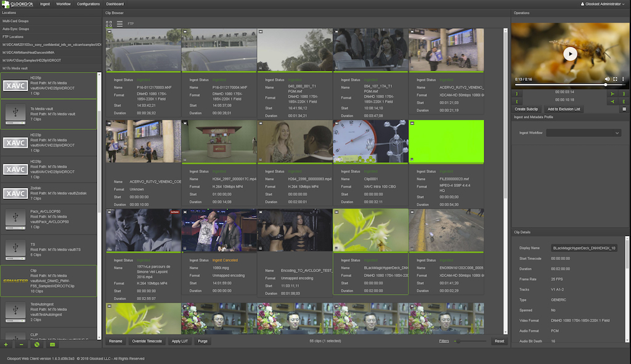This screenshot has height=364, width=631.
Task: Select Pack_AVCLGOP50 USB location
Action: tap(49, 219)
